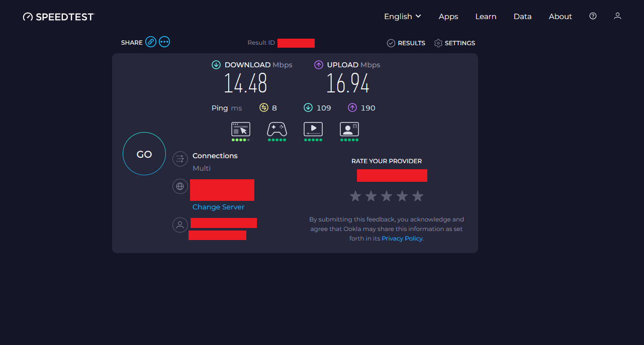Open the About menu
Screen dimensions: 644x345
coord(561,17)
